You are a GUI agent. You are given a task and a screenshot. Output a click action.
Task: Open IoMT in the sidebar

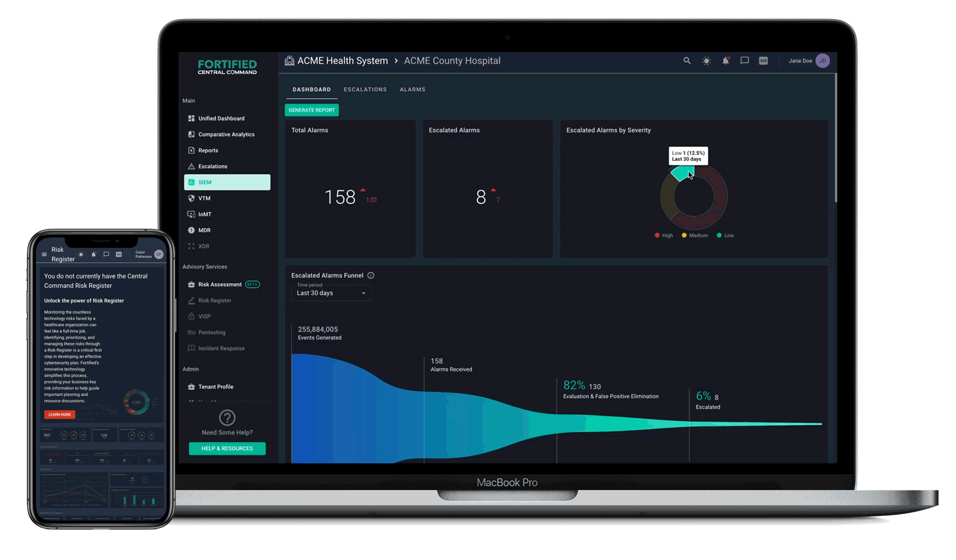(227, 214)
